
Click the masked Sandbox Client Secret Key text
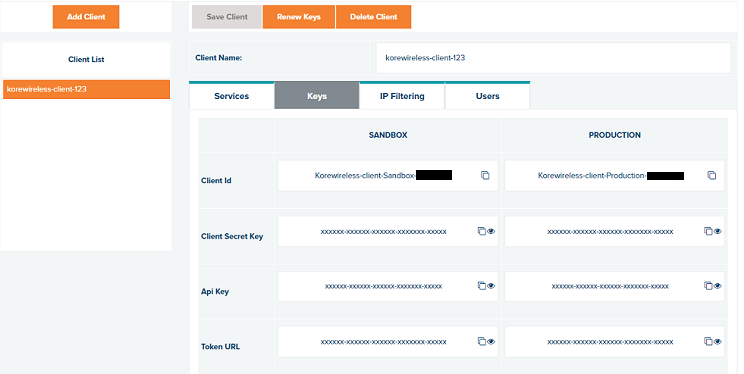click(x=383, y=232)
